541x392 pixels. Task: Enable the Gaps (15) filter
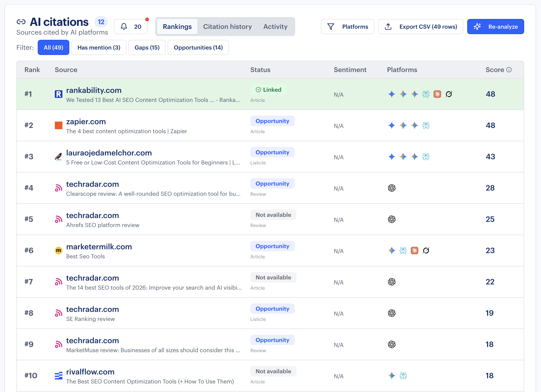point(147,47)
